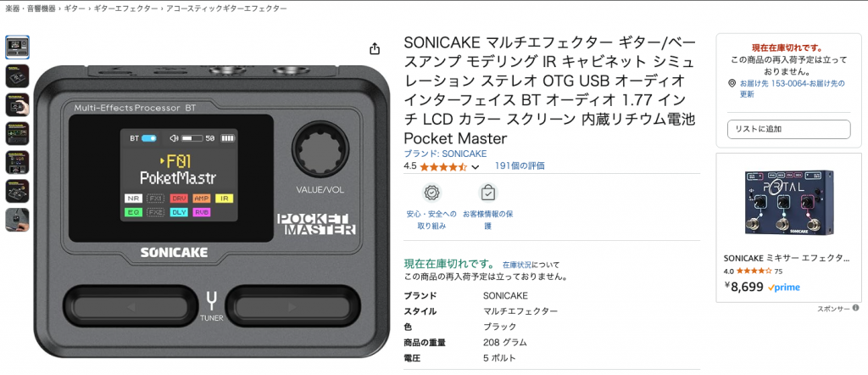Click the star rating icons under brand
This screenshot has width=868, height=375.
click(x=443, y=166)
